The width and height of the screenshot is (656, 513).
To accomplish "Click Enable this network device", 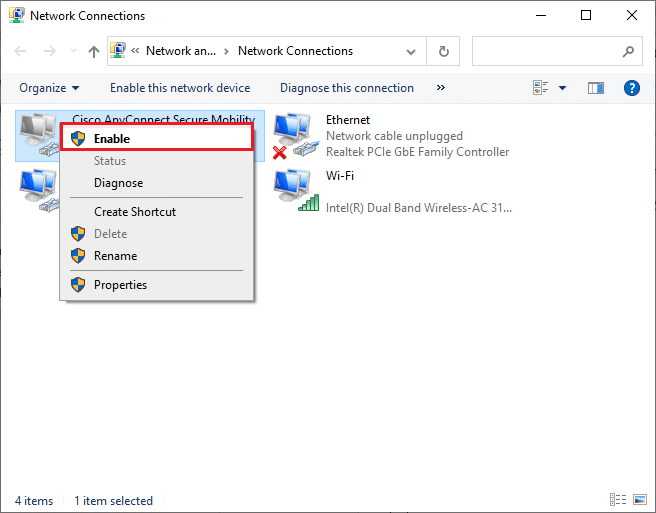I will coord(180,88).
